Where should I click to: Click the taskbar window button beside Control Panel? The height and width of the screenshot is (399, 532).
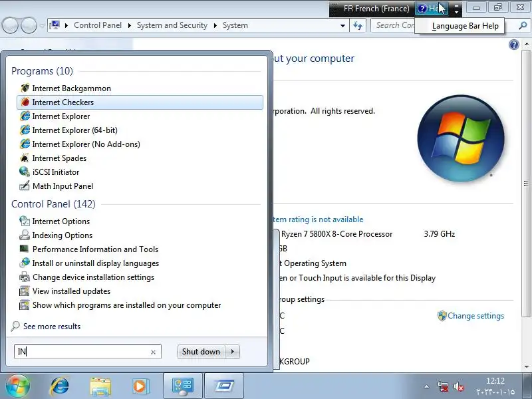coord(224,386)
